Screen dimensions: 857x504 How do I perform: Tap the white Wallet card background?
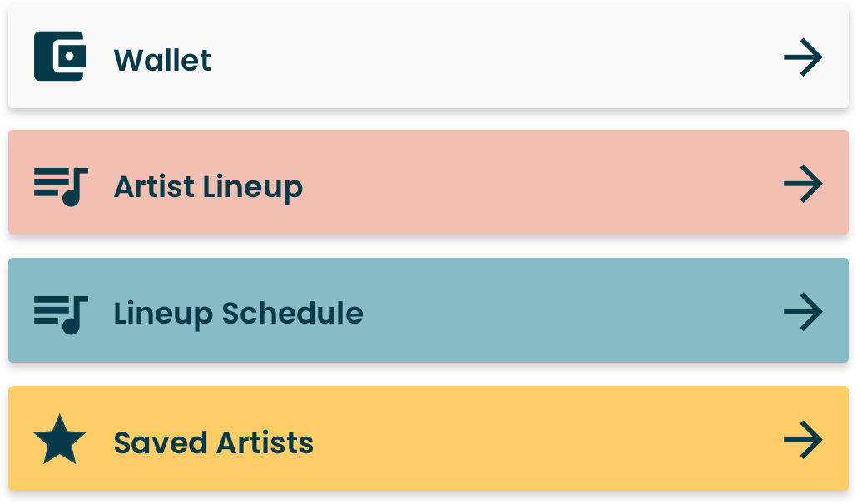[x=428, y=57]
